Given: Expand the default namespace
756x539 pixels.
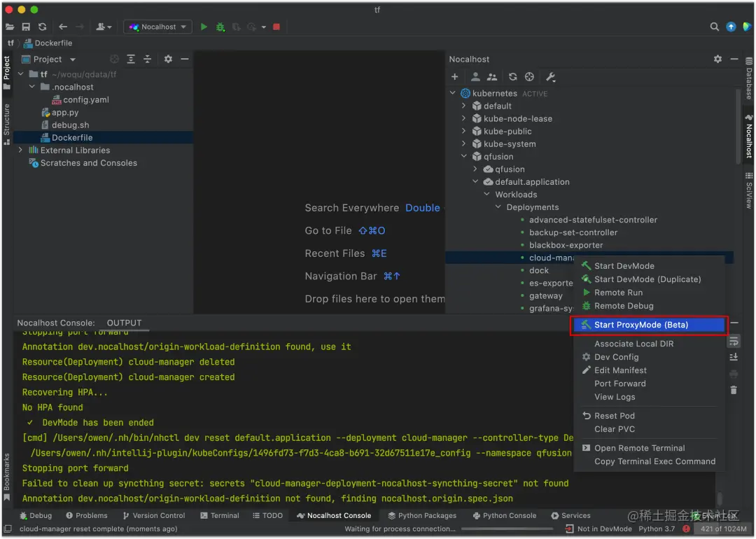Looking at the screenshot, I should [x=464, y=106].
